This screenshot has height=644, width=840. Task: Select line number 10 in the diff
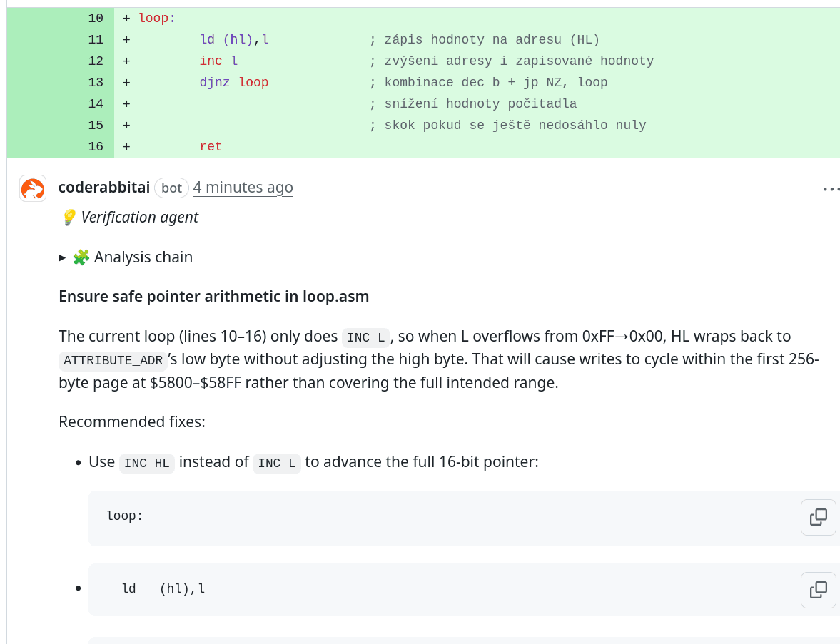point(95,18)
